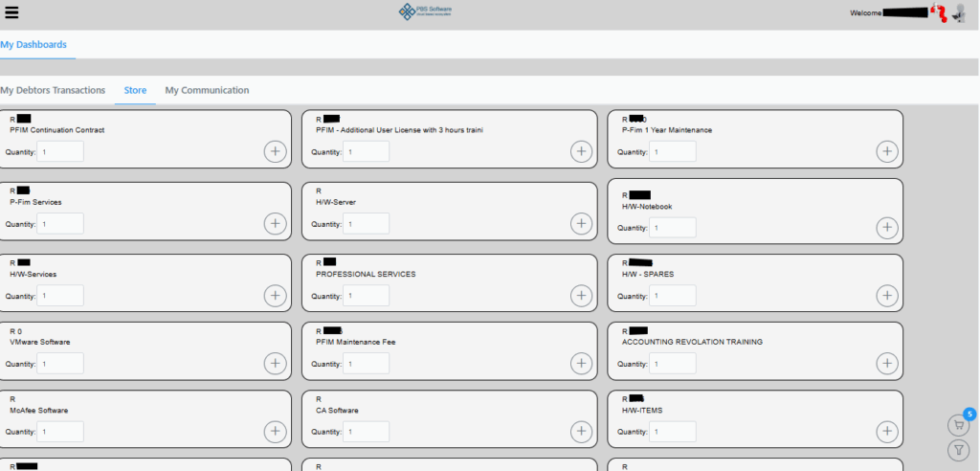The image size is (980, 471).
Task: Add H/W-Server item using plus icon
Action: 581,223
